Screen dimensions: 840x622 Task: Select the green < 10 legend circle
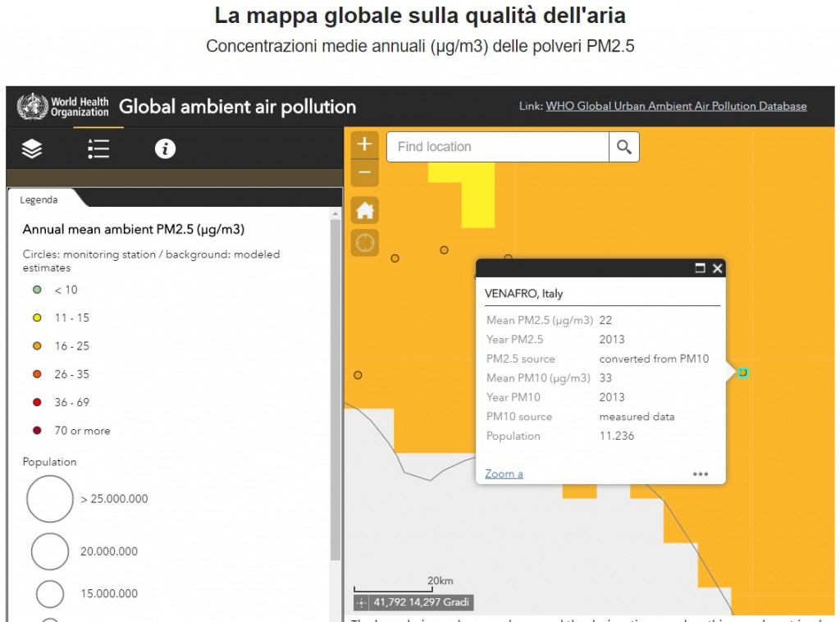pyautogui.click(x=37, y=290)
